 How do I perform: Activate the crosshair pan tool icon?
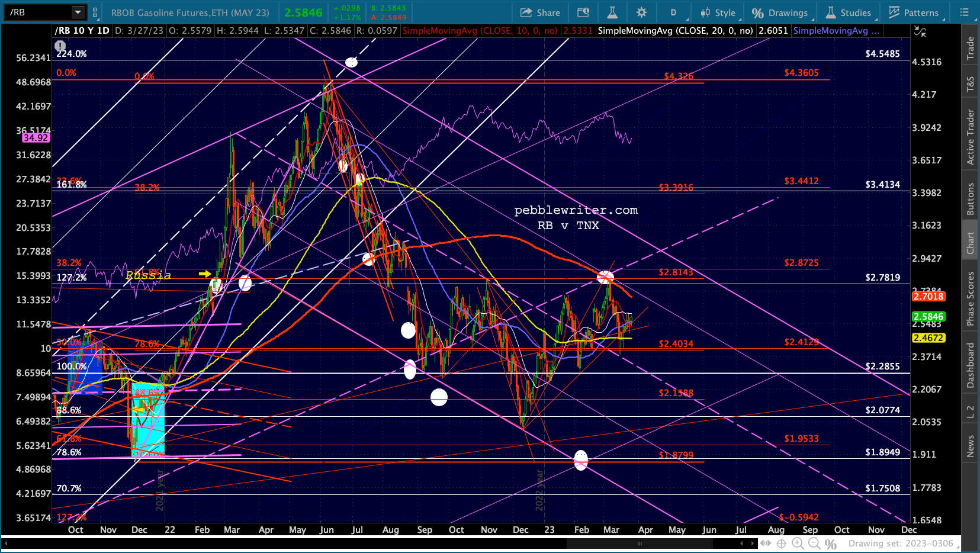click(781, 544)
